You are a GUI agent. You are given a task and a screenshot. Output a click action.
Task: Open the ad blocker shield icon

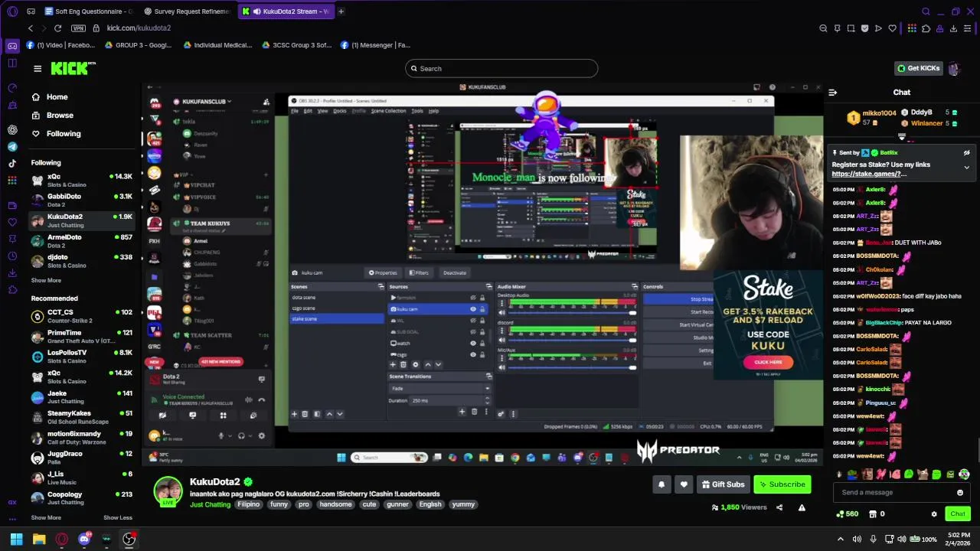[864, 28]
